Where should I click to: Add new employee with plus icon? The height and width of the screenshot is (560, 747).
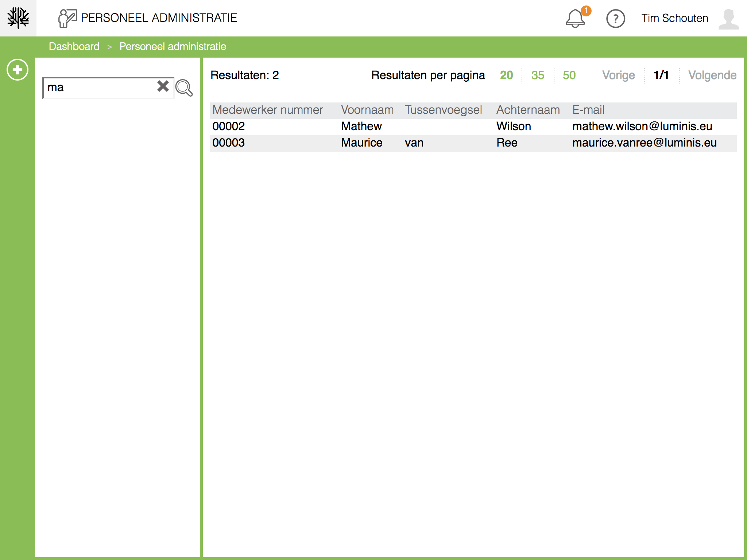18,70
